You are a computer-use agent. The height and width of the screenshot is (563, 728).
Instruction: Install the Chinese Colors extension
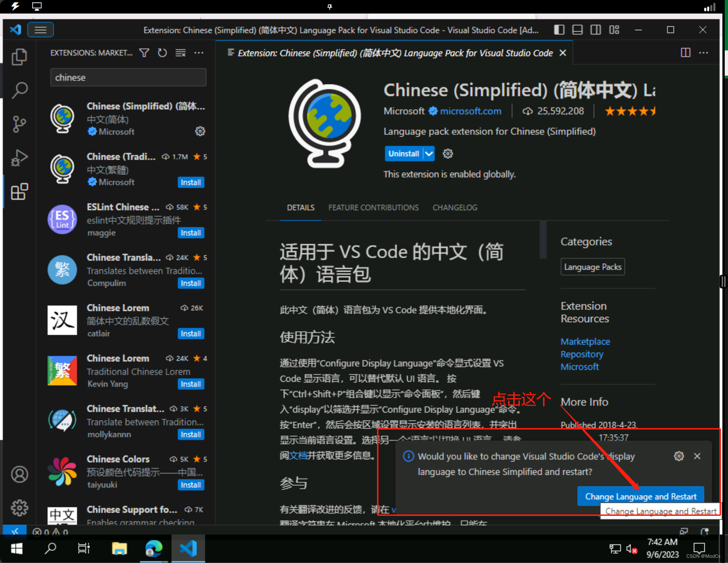tap(191, 485)
